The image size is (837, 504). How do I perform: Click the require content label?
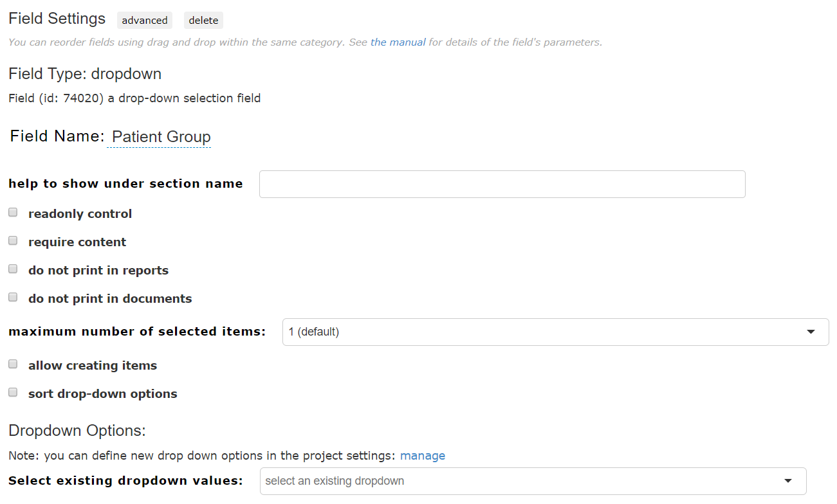coord(77,242)
